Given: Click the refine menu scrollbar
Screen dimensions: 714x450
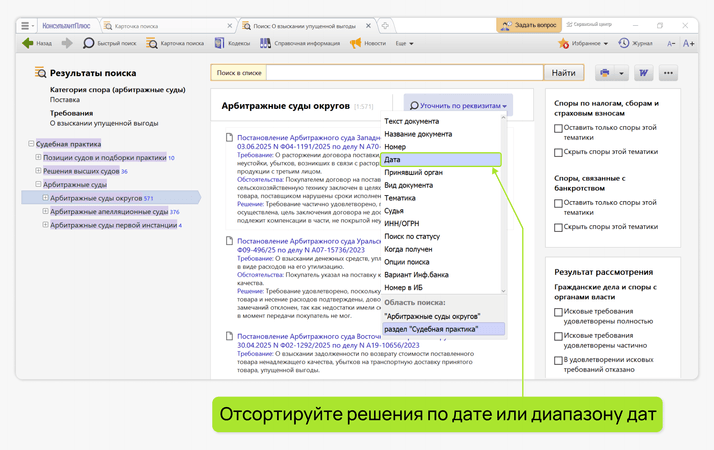Looking at the screenshot, I should click(x=503, y=204).
